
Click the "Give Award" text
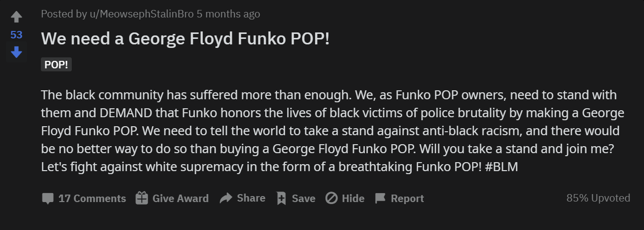180,199
